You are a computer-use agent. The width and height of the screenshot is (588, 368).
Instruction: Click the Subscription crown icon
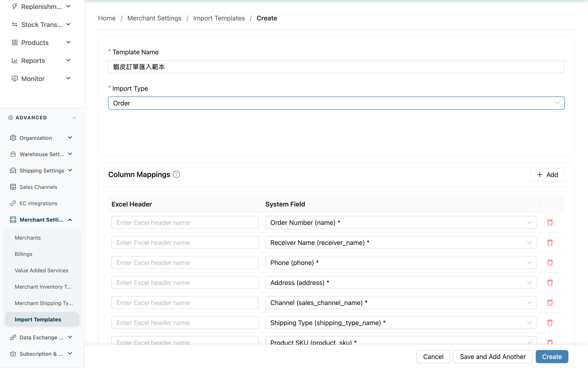(13, 354)
